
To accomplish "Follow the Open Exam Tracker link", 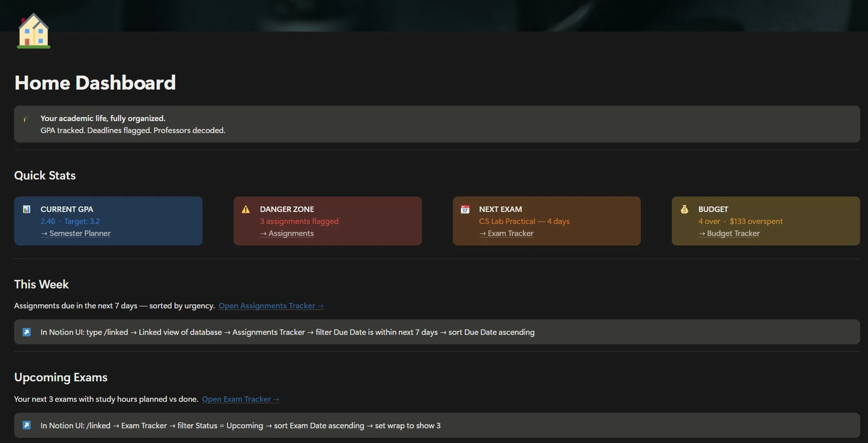I will 241,399.
